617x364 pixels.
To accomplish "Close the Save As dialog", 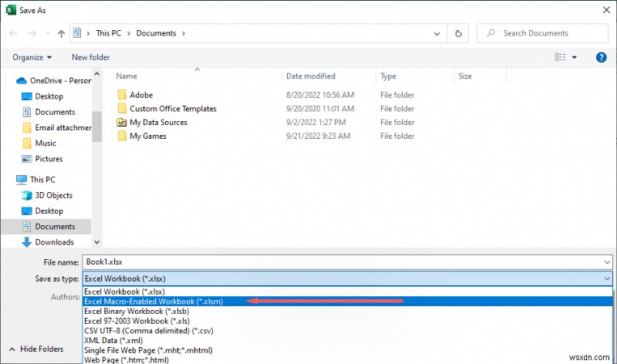I will [x=606, y=10].
